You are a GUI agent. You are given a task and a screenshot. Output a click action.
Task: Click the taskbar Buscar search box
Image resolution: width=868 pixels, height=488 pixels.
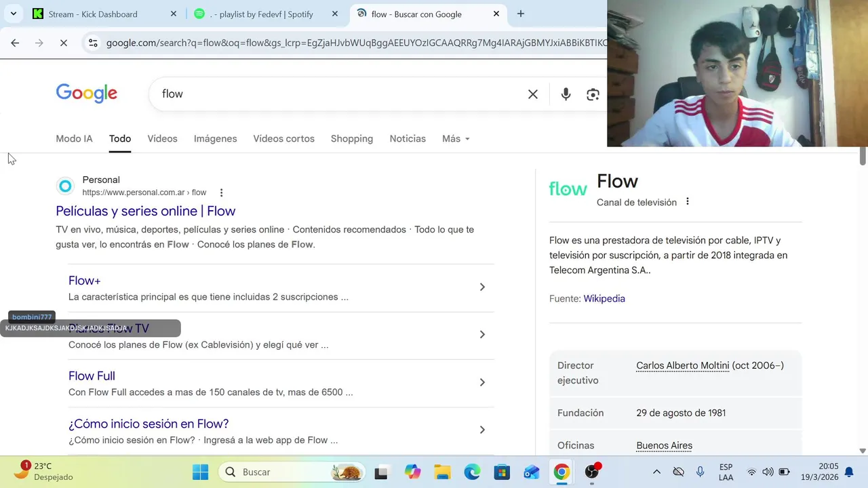(292, 472)
